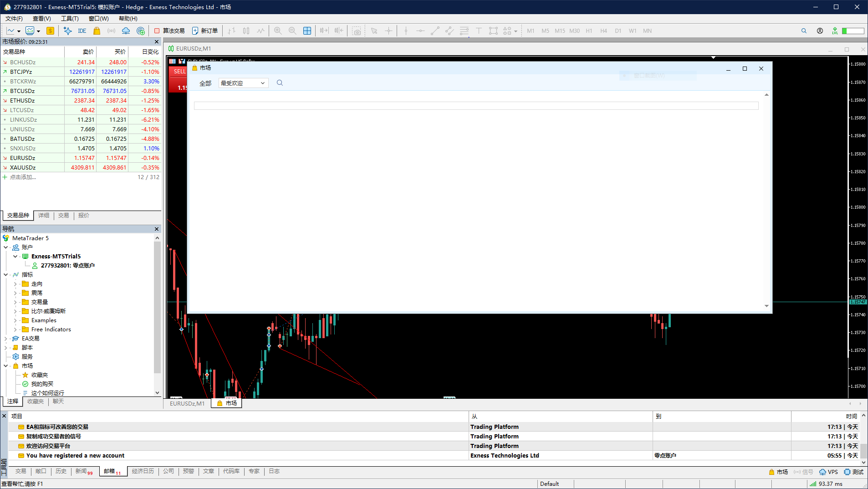
Task: Switch to the 经济日历 tab
Action: [143, 471]
